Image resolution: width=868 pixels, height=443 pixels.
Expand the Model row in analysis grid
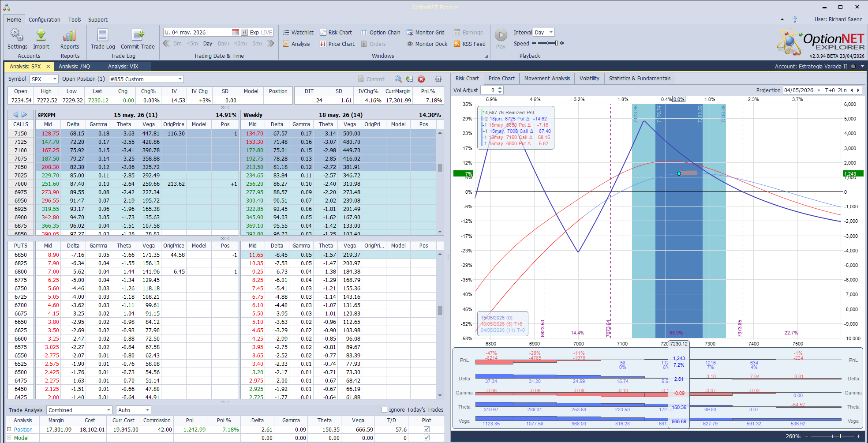(9, 438)
